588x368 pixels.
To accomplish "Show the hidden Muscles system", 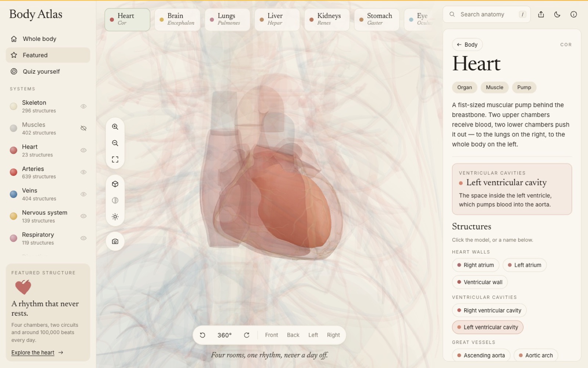I will (x=83, y=128).
